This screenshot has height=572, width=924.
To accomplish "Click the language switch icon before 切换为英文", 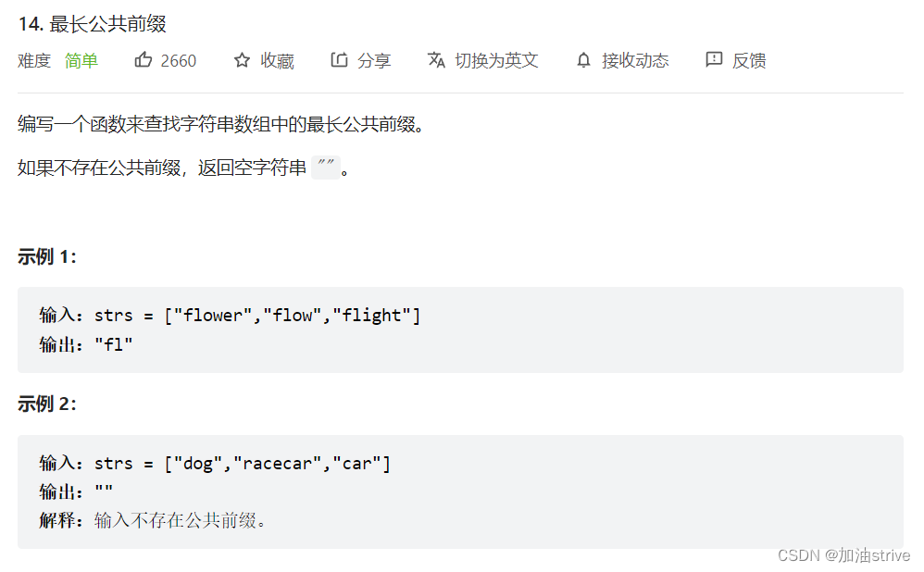I will coord(436,60).
